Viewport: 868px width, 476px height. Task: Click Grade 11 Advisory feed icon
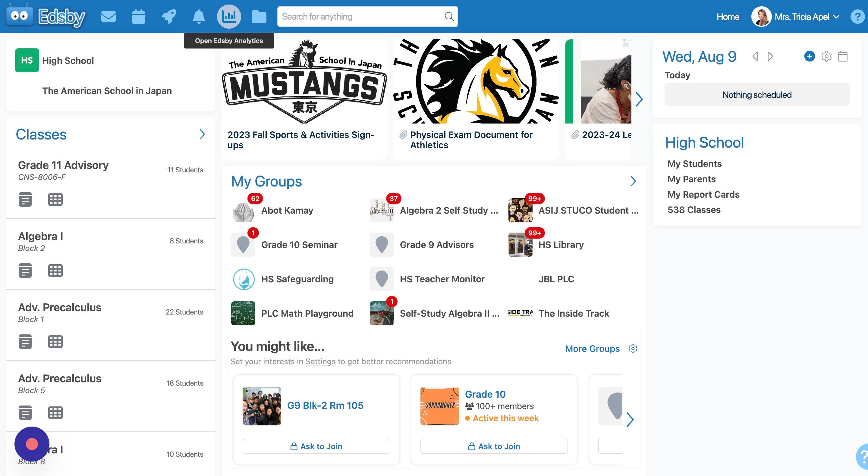[25, 199]
